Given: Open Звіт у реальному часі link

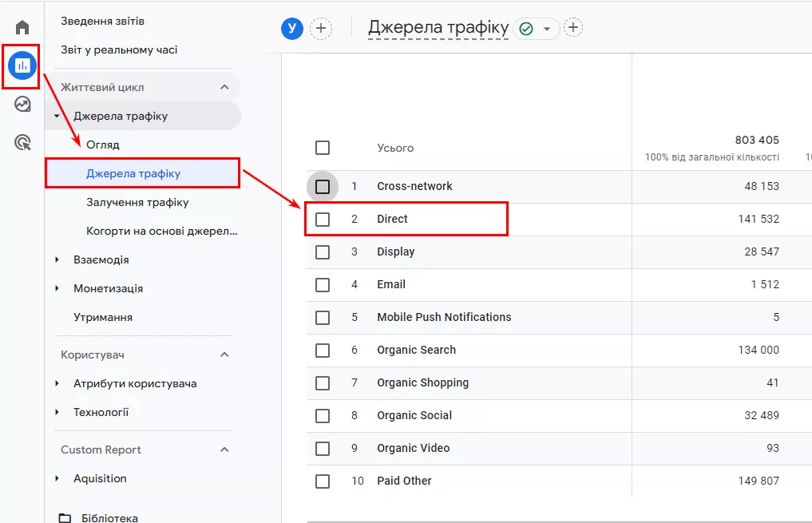Looking at the screenshot, I should pos(119,50).
